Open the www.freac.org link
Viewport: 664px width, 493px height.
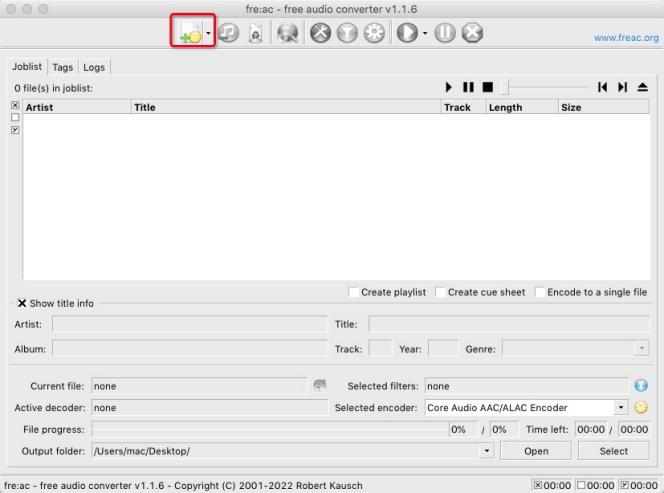click(x=626, y=38)
